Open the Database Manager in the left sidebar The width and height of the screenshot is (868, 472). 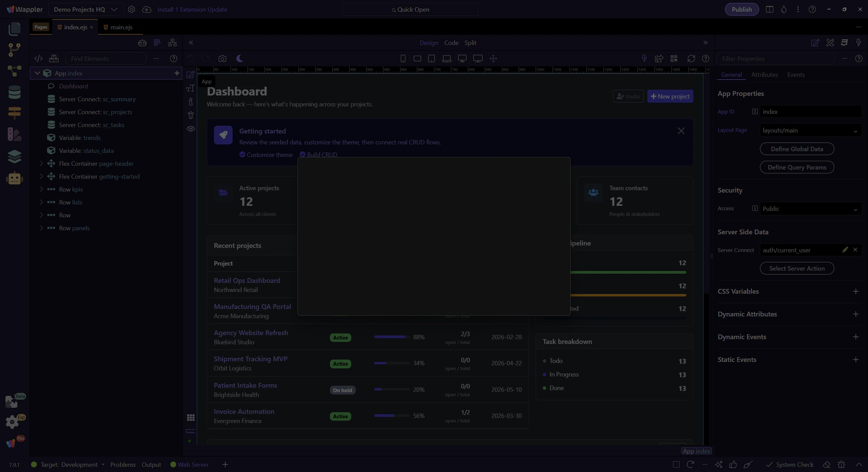click(x=14, y=92)
